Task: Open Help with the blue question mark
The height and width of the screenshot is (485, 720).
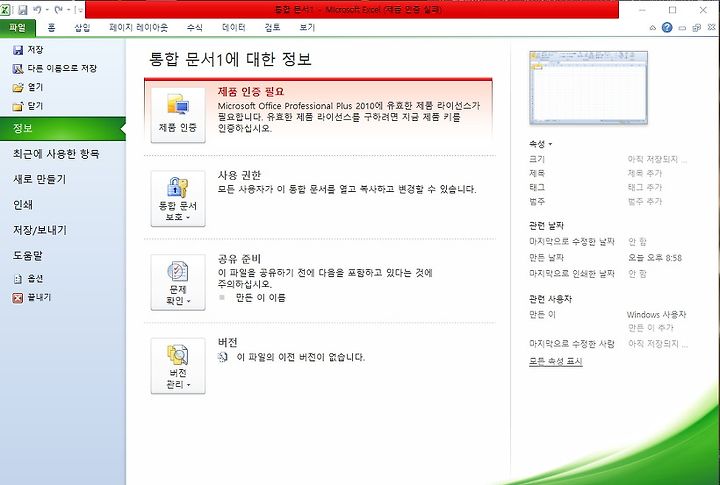Action: [x=667, y=28]
